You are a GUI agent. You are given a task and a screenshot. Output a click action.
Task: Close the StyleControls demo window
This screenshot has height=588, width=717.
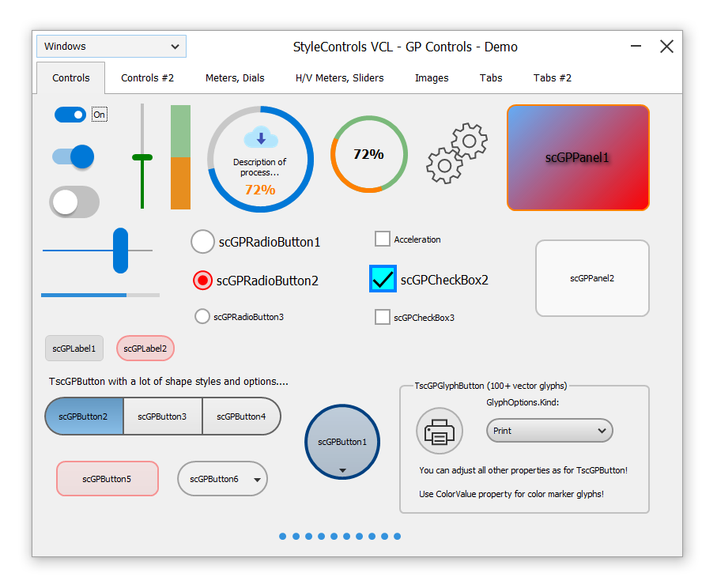666,46
